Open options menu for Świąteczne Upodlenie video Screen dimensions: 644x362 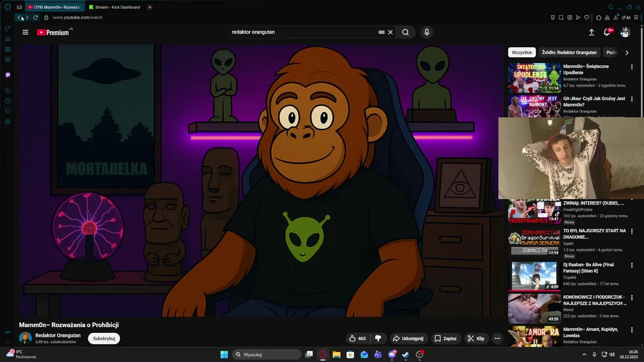pos(632,67)
